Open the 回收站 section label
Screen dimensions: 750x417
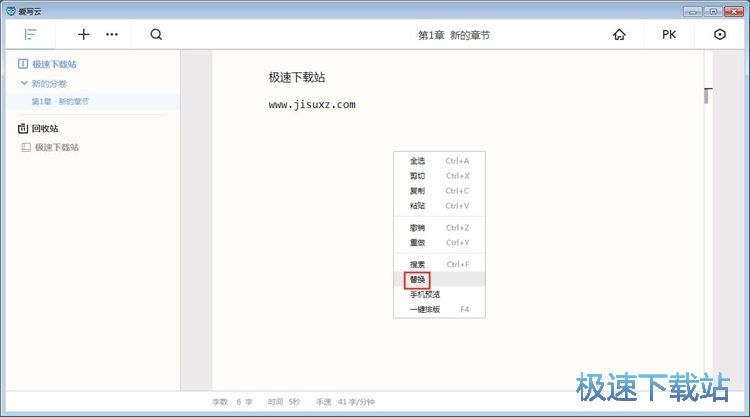click(x=45, y=129)
